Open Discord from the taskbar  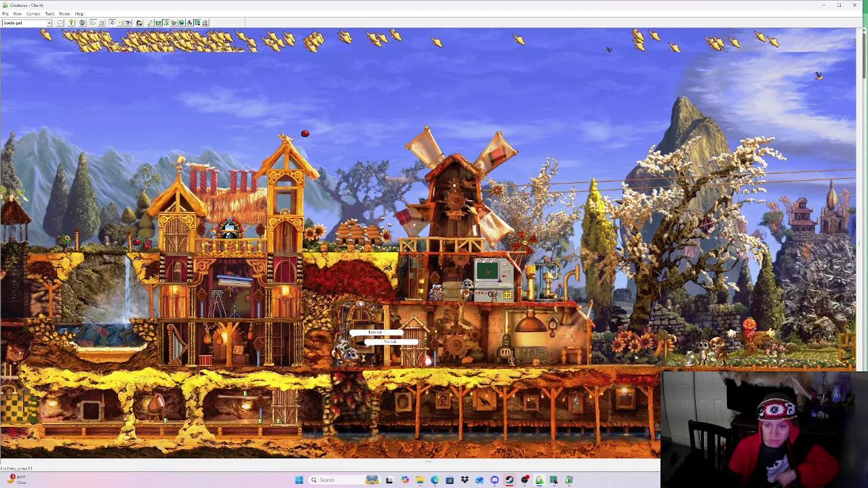[494, 480]
